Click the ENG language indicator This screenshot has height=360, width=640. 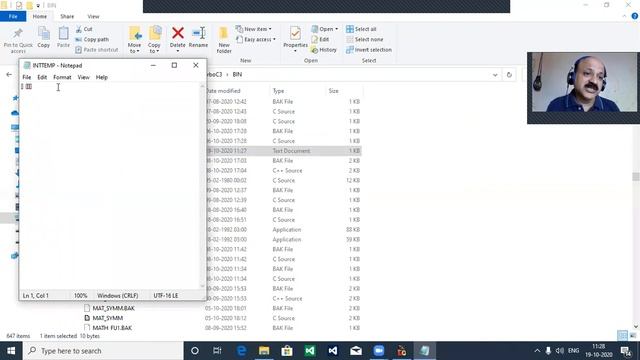[573, 351]
